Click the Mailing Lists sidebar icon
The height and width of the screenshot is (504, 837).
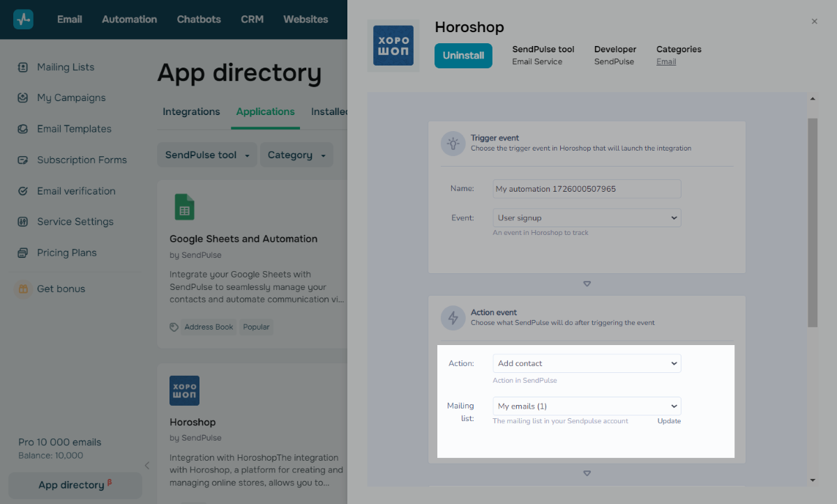[x=23, y=68]
